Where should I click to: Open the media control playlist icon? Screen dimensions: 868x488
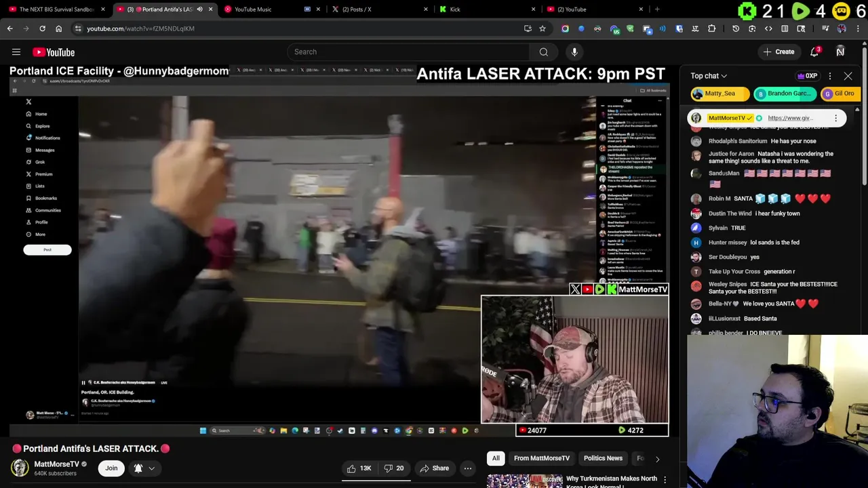[x=825, y=28]
